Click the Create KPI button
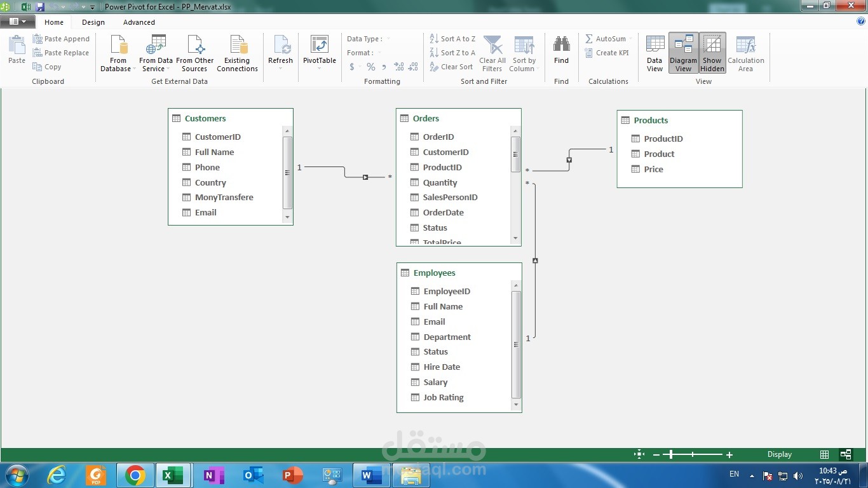The width and height of the screenshot is (868, 488). tap(607, 53)
